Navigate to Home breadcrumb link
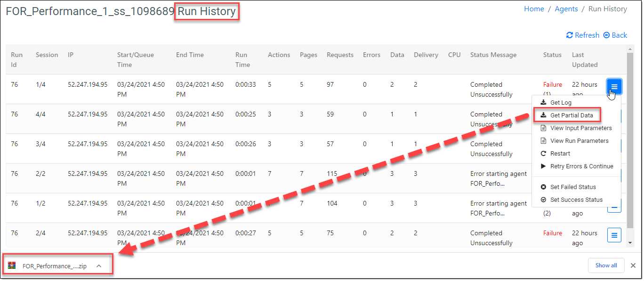The height and width of the screenshot is (281, 644). click(x=534, y=9)
